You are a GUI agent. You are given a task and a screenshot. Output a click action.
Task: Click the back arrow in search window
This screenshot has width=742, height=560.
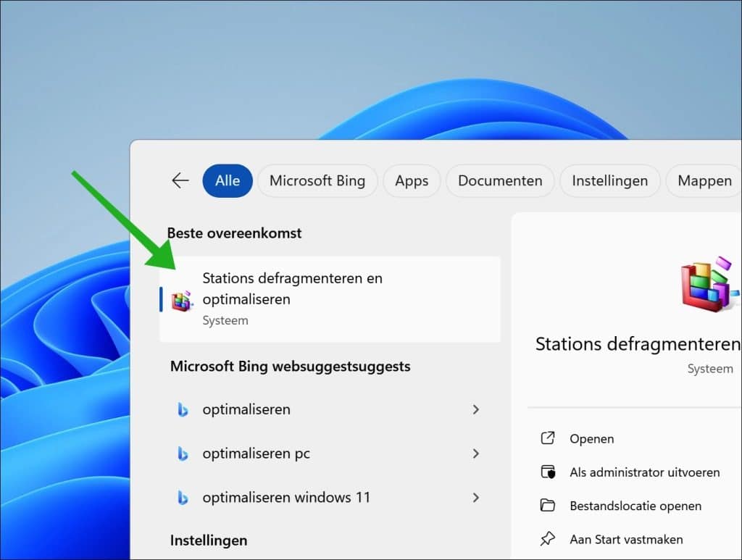[179, 180]
